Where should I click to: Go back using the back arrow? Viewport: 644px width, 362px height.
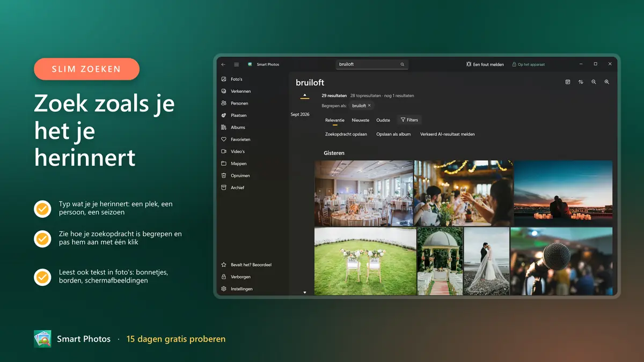pyautogui.click(x=223, y=64)
